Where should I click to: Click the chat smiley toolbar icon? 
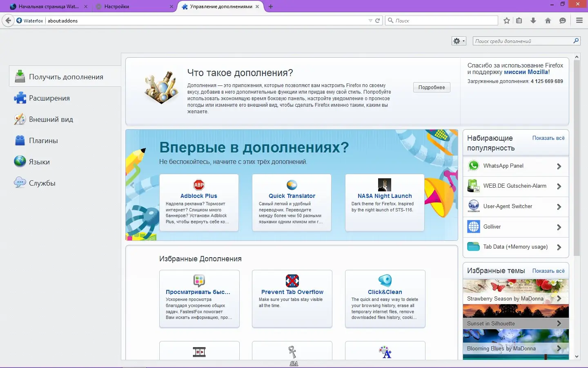tap(563, 20)
